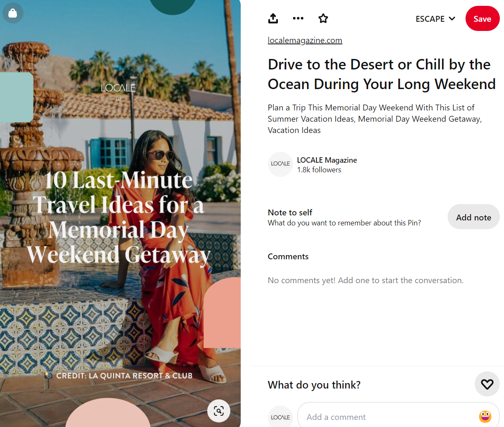The width and height of the screenshot is (504, 427).
Task: Expand the ESCAPE board dropdown
Action: coord(435,19)
